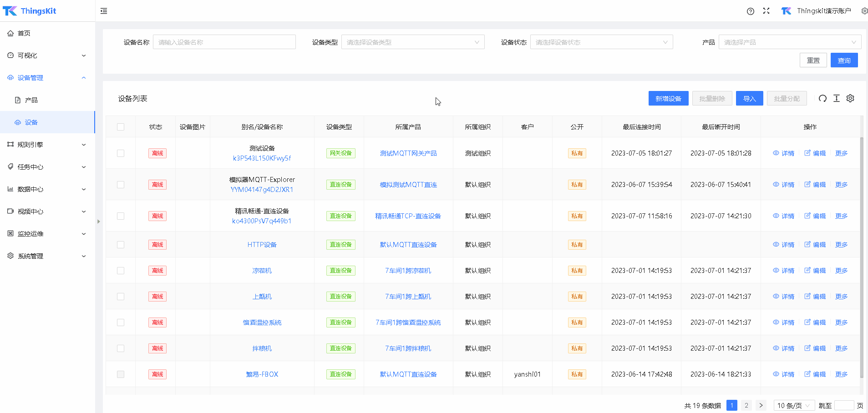Focus the 设备名称 input field
The image size is (868, 413).
click(224, 42)
